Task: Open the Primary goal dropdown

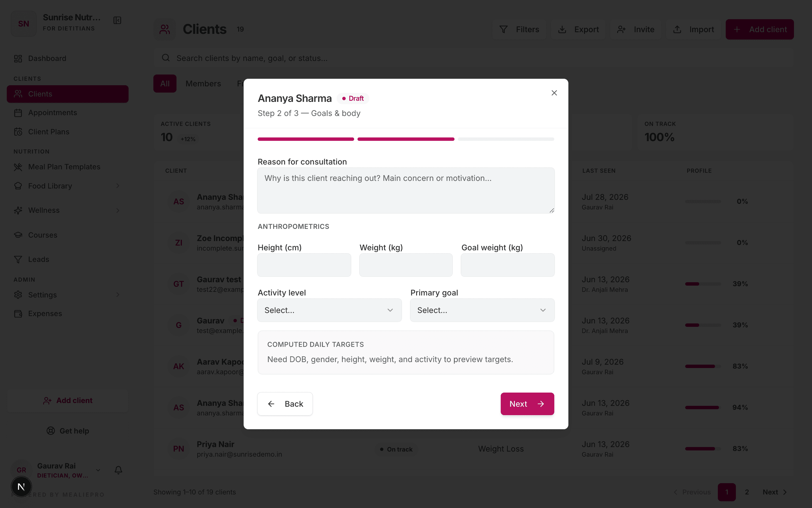Action: click(x=482, y=310)
